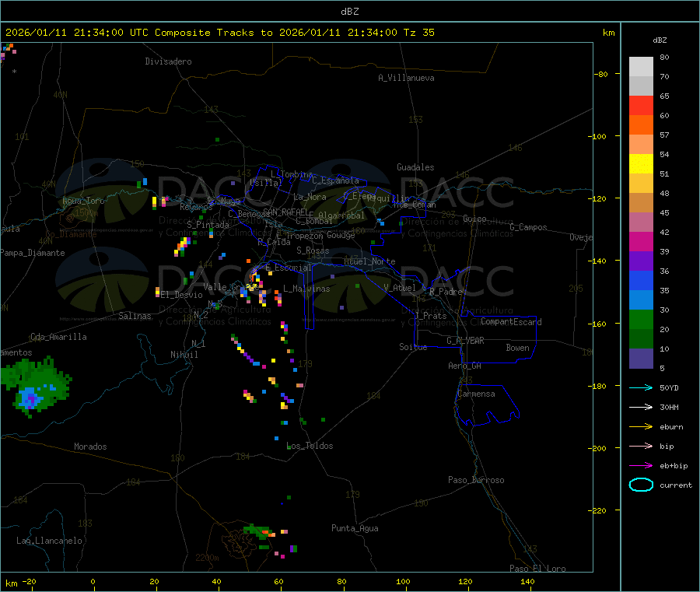Click the Aero_GA map label
This screenshot has height=592, width=700.
(464, 366)
